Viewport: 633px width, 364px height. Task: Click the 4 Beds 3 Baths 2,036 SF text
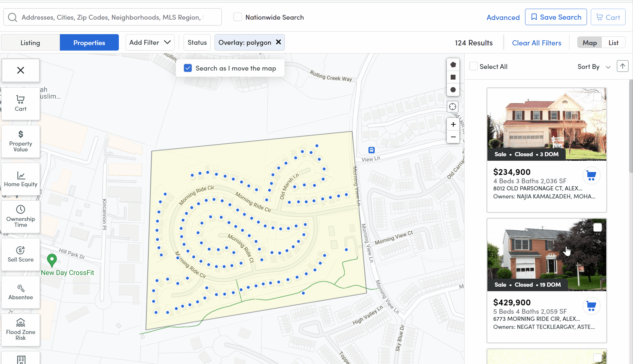530,181
